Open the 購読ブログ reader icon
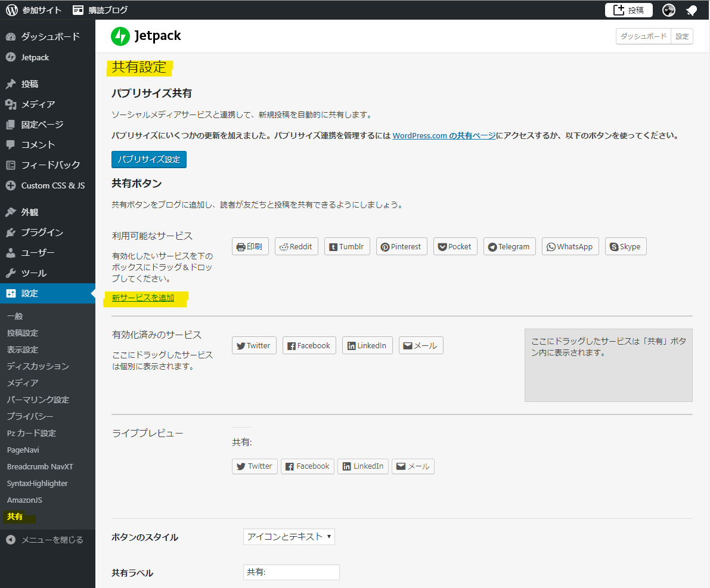The height and width of the screenshot is (588, 710). [x=78, y=10]
